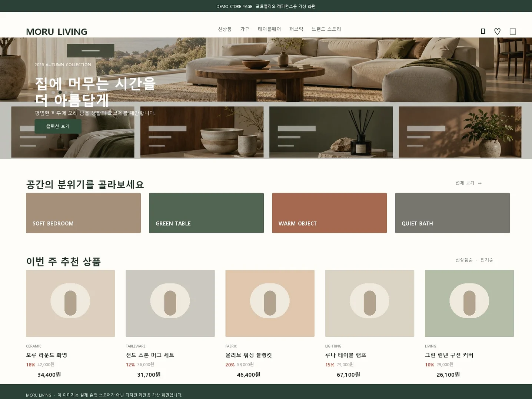Open the potted plant thumbnail in hero banner

tap(460, 132)
